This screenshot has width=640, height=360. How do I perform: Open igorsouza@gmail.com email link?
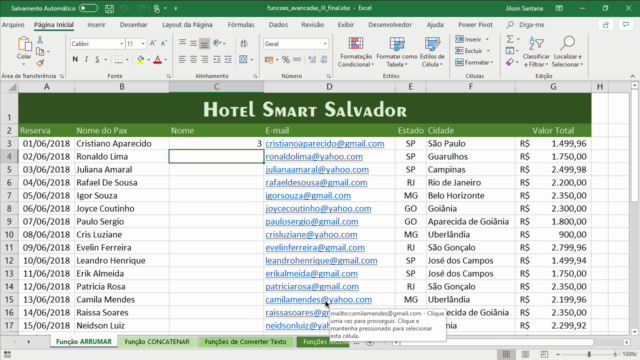click(308, 196)
